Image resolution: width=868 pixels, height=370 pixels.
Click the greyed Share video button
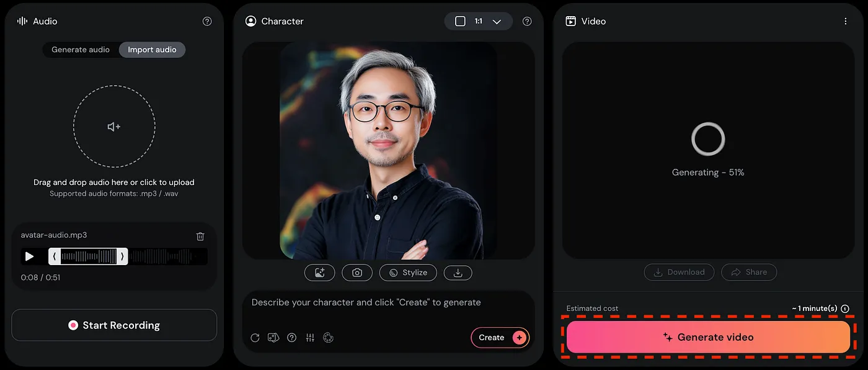pos(749,272)
